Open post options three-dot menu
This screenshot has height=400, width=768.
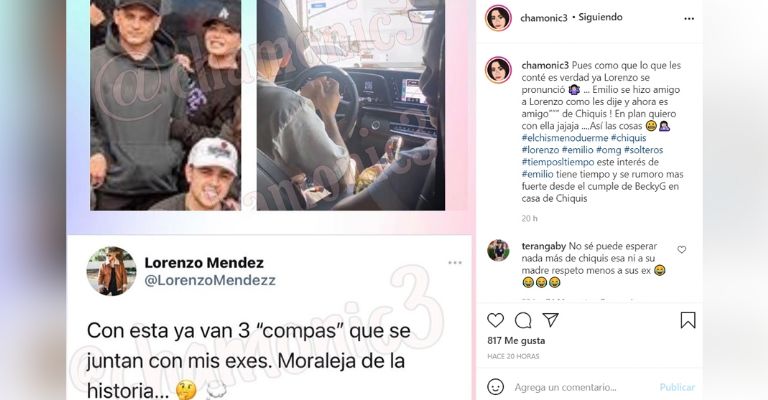pyautogui.click(x=689, y=19)
